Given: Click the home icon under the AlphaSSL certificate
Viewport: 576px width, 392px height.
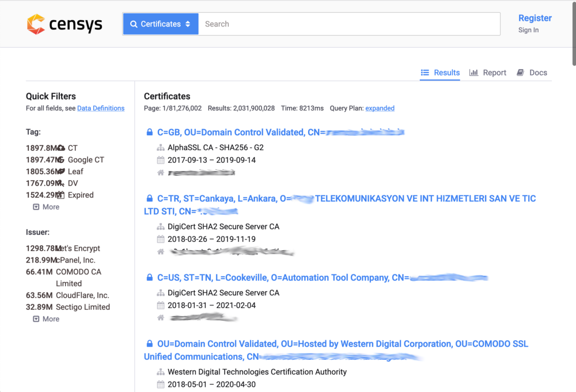Looking at the screenshot, I should point(161,173).
